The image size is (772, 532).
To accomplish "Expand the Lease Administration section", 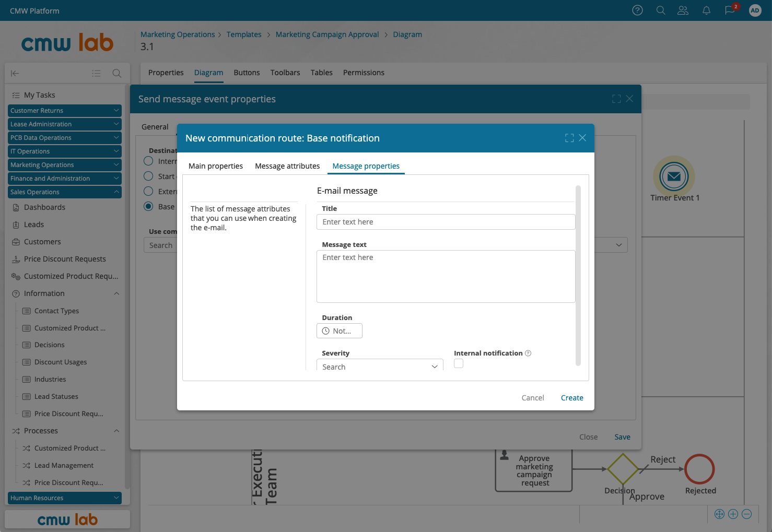I will tap(65, 124).
